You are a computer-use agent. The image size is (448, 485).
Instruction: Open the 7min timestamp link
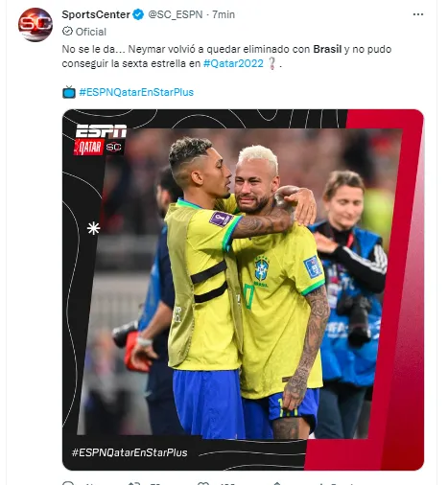tap(224, 14)
